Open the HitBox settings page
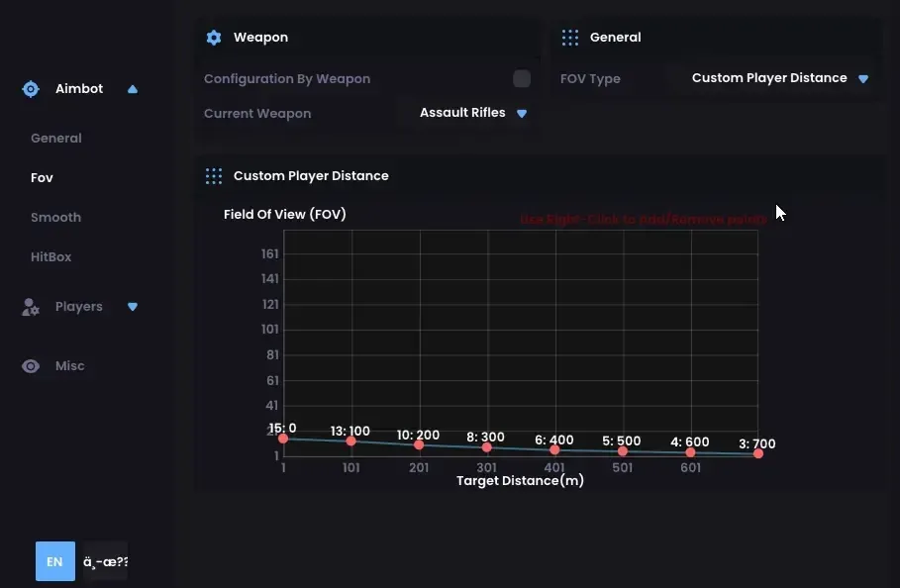Viewport: 900px width, 588px height. click(51, 257)
